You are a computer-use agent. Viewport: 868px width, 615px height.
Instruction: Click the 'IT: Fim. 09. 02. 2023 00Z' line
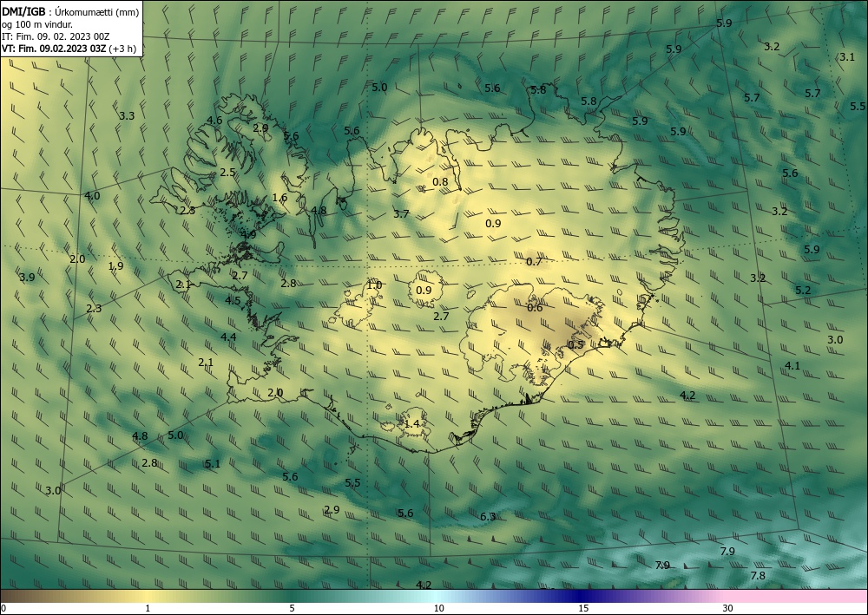[56, 37]
